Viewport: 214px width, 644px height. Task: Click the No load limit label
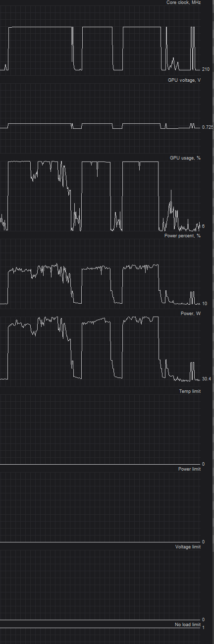[x=188, y=625]
